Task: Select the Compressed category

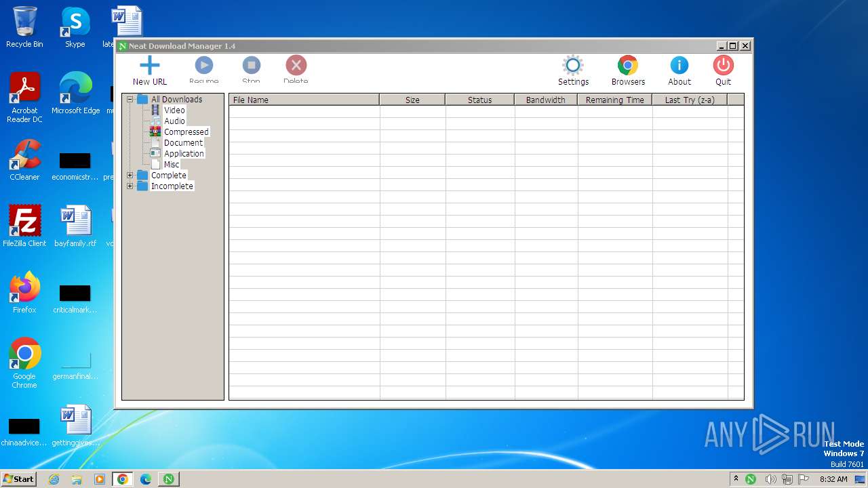Action: [186, 131]
